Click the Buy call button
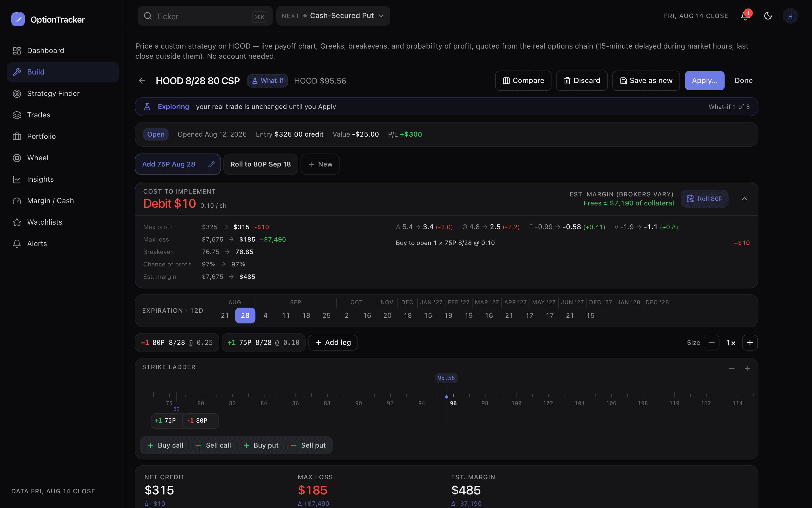 166,445
